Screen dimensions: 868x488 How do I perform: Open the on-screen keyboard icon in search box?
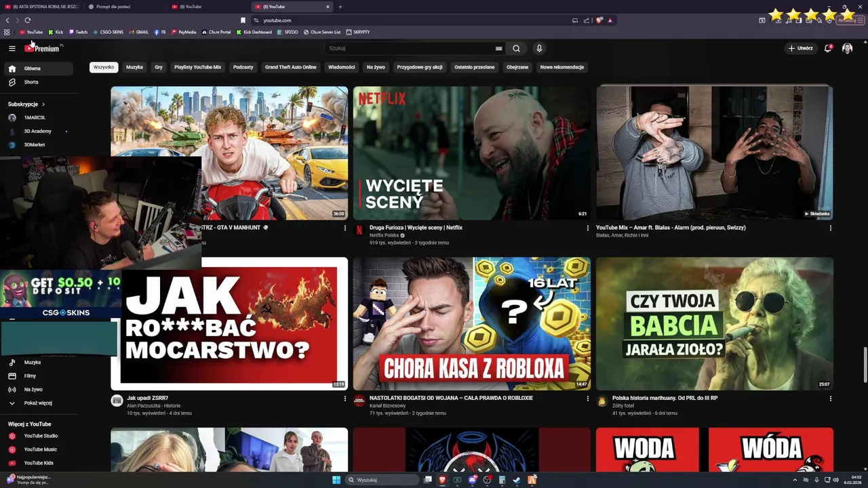pos(498,48)
